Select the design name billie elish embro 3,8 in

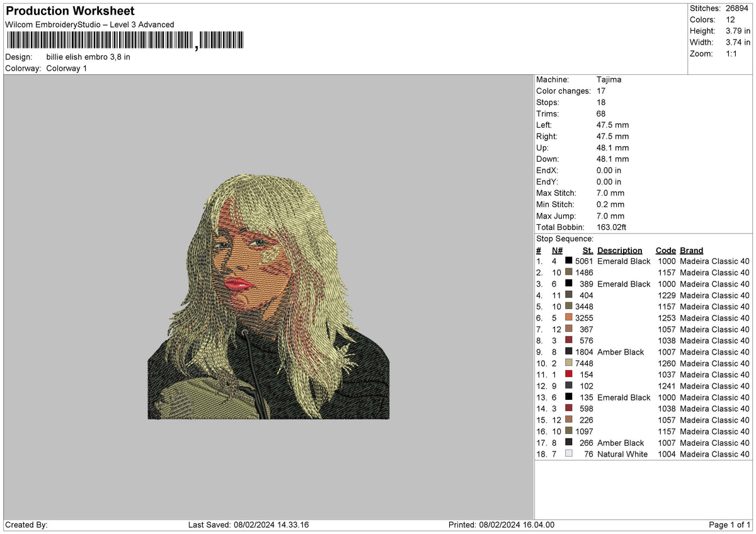[88, 57]
